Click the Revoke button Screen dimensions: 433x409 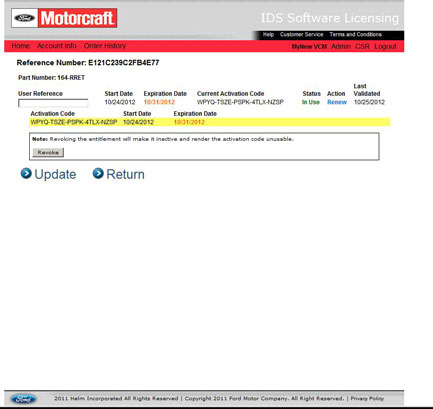coord(48,152)
